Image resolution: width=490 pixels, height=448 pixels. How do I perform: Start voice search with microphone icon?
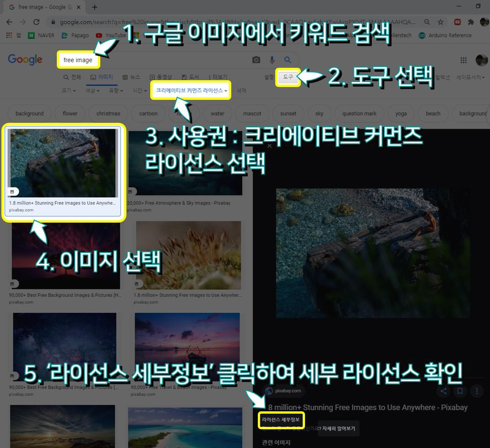[272, 60]
